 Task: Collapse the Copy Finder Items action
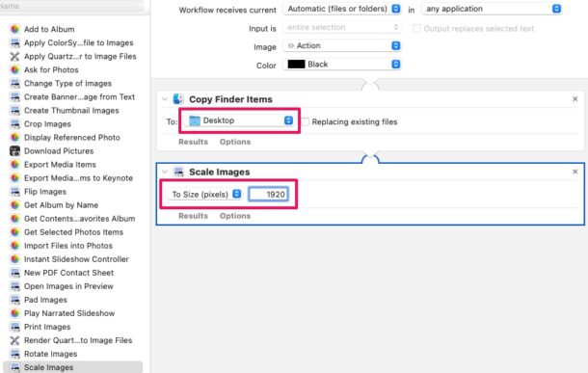[165, 99]
